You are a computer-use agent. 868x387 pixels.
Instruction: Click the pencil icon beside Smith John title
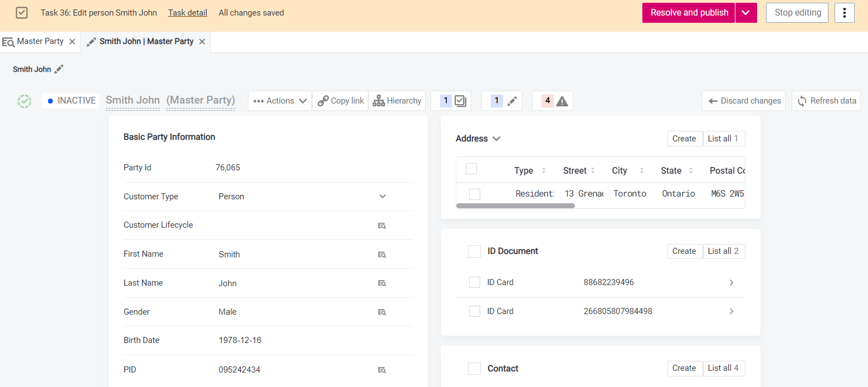[59, 70]
